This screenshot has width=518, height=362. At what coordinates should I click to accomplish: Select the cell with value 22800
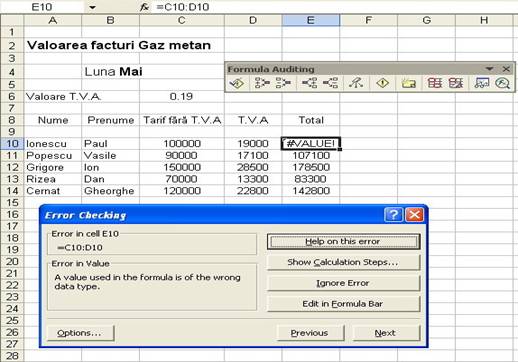(x=253, y=191)
